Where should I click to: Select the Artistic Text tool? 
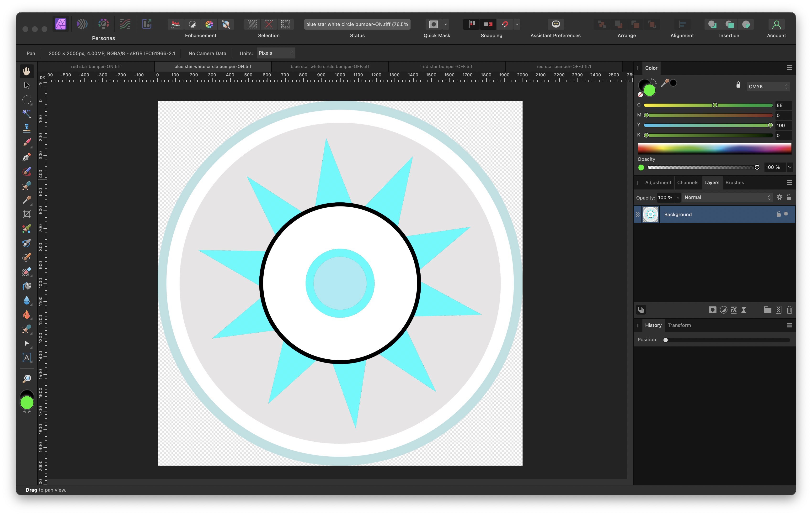(27, 357)
